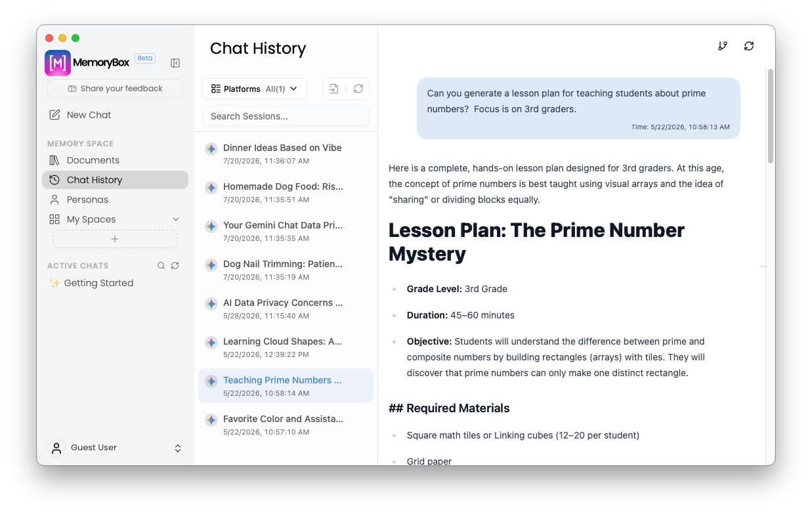Image resolution: width=812 pixels, height=514 pixels.
Task: Click the Chat History heading
Action: point(258,49)
